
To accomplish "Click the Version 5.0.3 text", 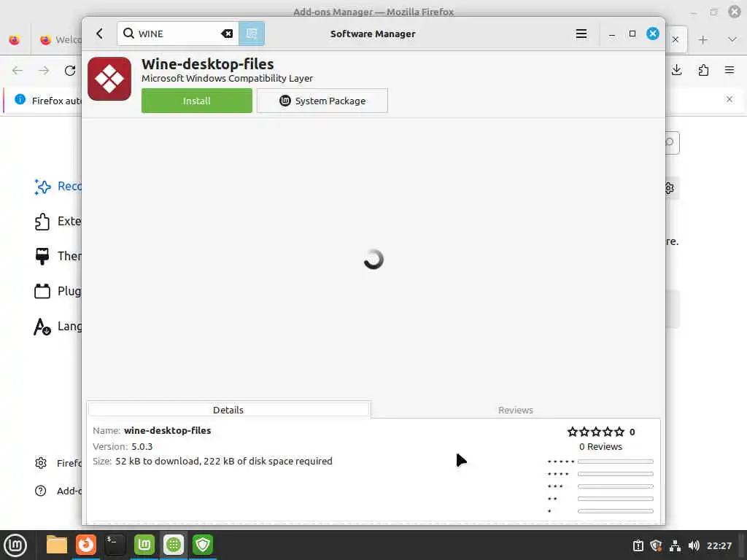I will [123, 447].
